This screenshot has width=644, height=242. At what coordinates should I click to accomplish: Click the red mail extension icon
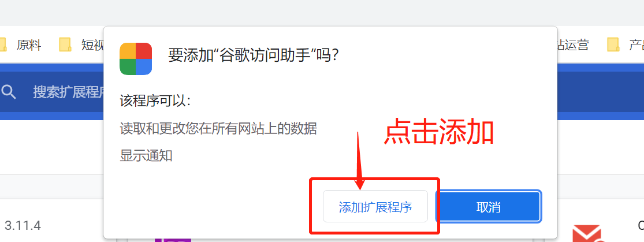[587, 233]
